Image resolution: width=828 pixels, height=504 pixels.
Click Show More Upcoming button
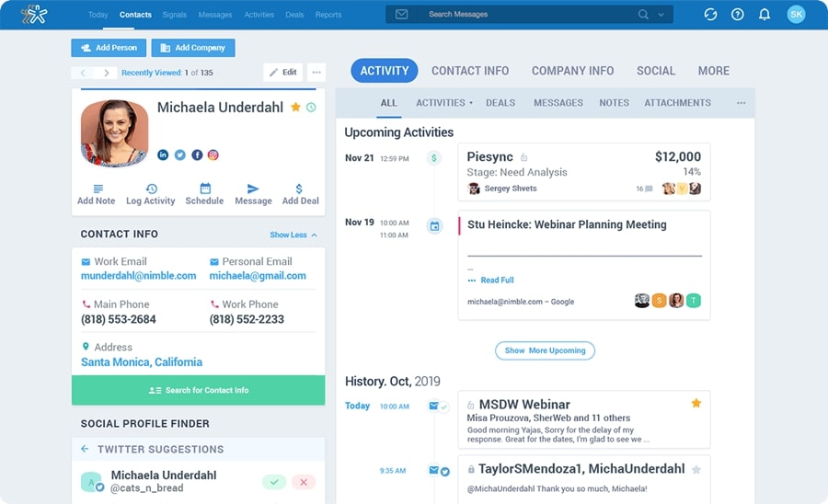[x=545, y=350]
